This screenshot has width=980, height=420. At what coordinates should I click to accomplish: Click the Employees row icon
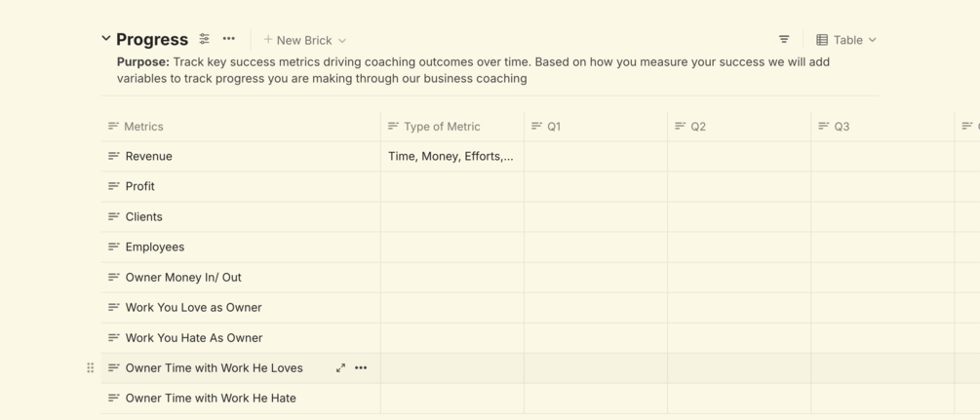(114, 247)
